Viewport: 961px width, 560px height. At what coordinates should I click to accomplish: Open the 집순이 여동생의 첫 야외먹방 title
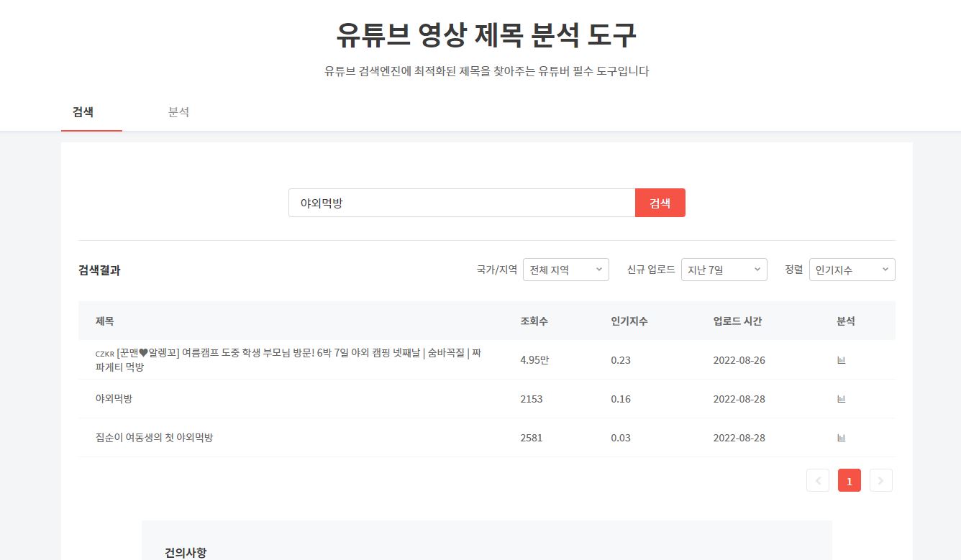click(x=154, y=438)
